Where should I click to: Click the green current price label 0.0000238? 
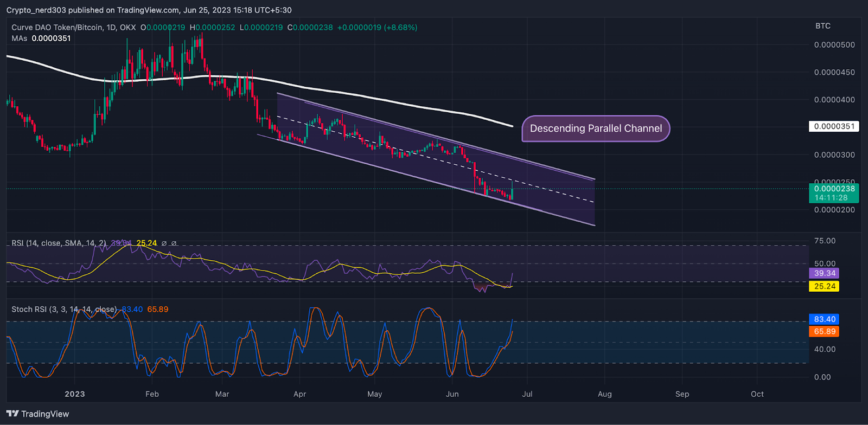click(x=834, y=189)
